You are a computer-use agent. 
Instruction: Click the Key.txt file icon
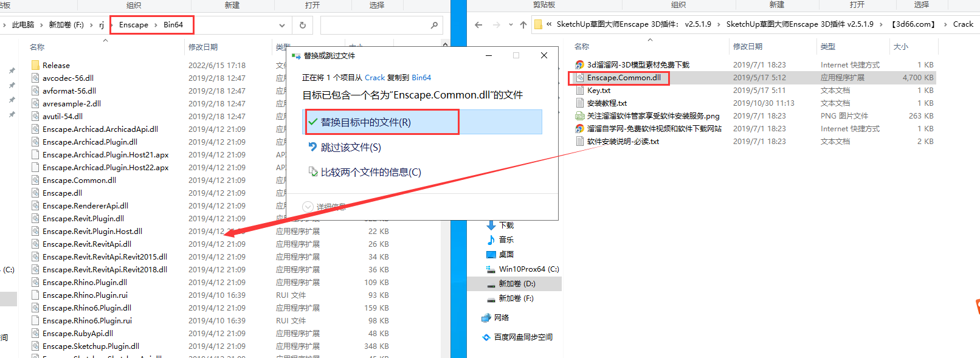pos(580,90)
